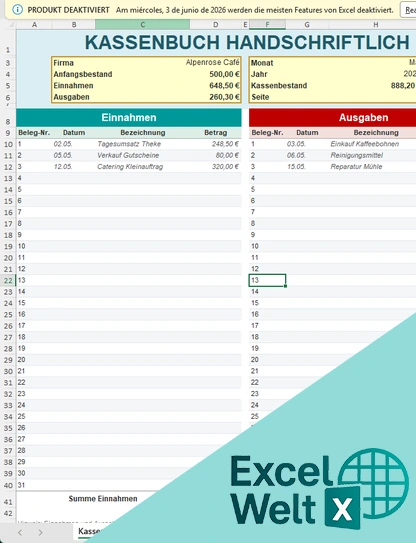Select column H header

(375, 25)
